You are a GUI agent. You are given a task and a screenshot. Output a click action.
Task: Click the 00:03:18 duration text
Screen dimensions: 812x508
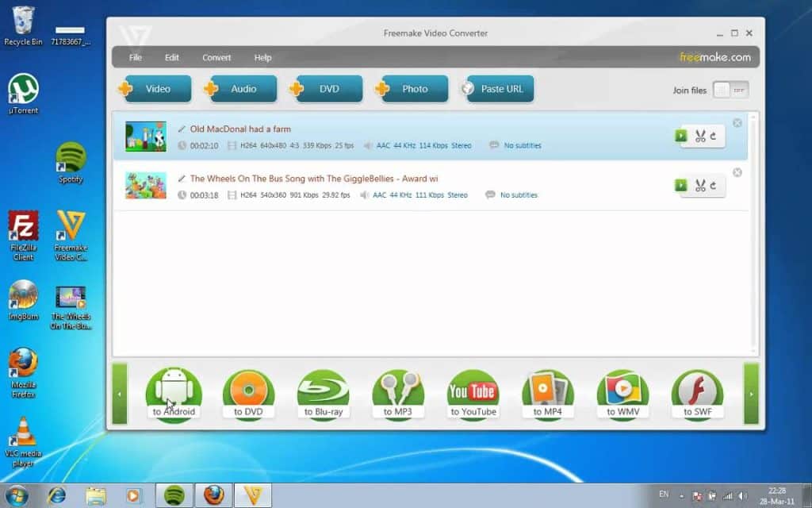[204, 195]
